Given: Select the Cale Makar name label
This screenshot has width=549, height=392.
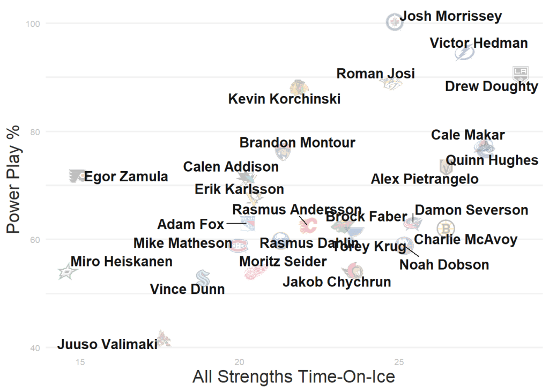Looking at the screenshot, I should pyautogui.click(x=468, y=135).
